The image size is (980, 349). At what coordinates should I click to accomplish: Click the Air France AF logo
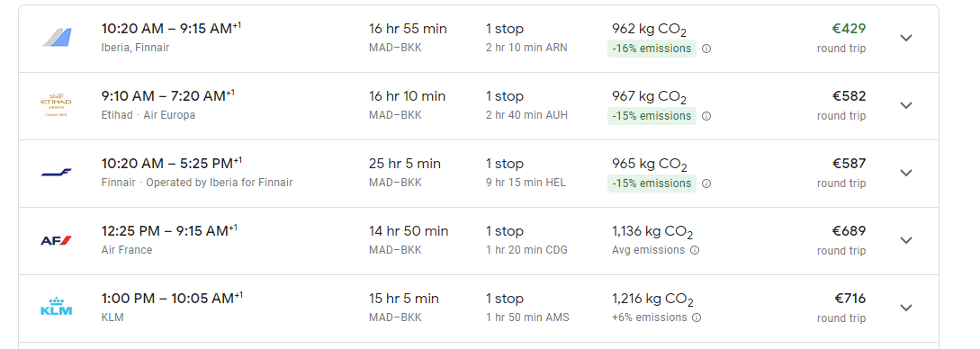57,240
